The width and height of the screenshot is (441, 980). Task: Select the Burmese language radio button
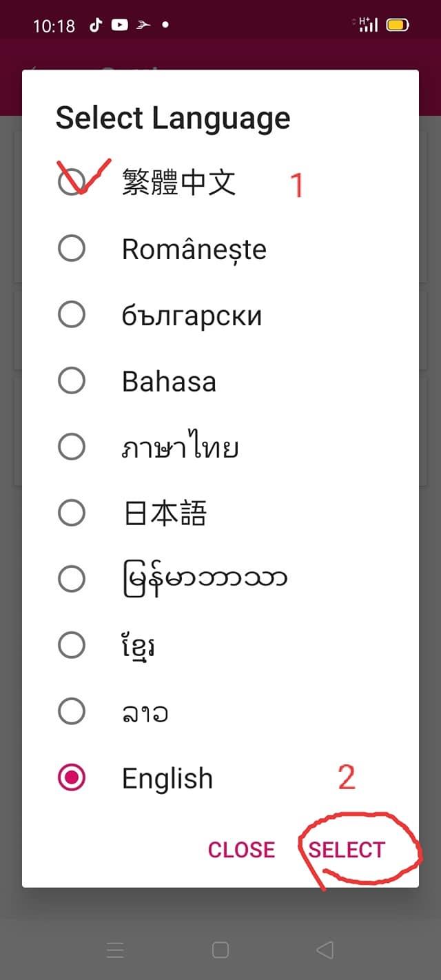(72, 579)
